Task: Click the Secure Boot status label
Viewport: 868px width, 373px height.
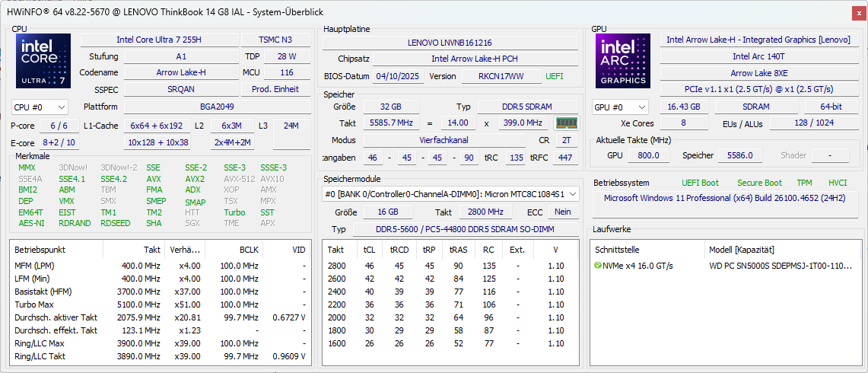Action: [x=758, y=183]
